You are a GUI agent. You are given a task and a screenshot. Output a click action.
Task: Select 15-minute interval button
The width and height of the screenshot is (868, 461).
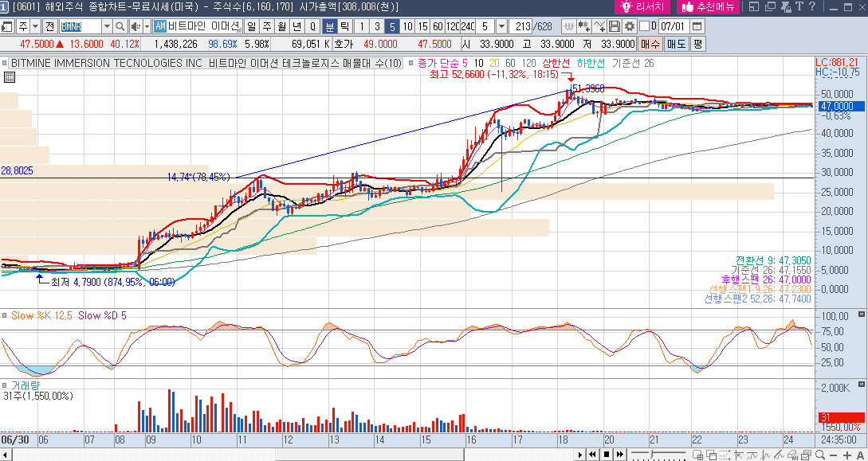[x=423, y=26]
